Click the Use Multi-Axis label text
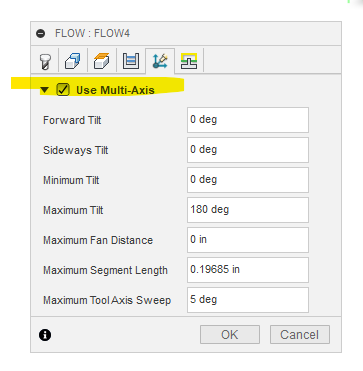 [115, 90]
